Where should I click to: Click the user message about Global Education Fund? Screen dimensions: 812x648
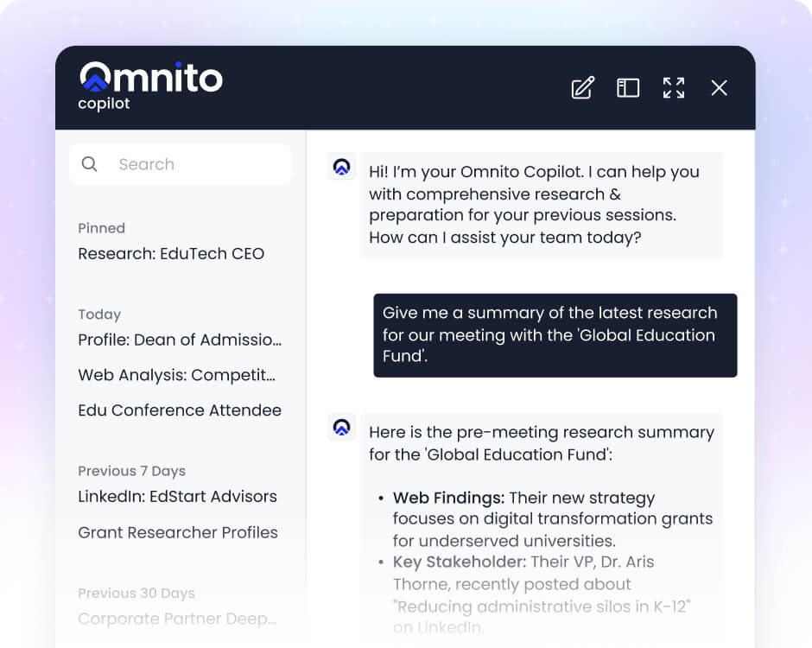point(555,335)
